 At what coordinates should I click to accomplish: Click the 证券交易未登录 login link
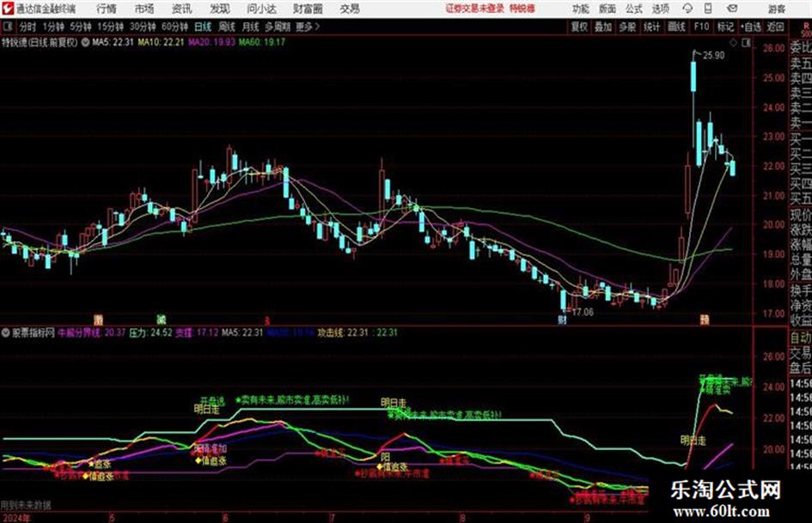click(x=474, y=9)
